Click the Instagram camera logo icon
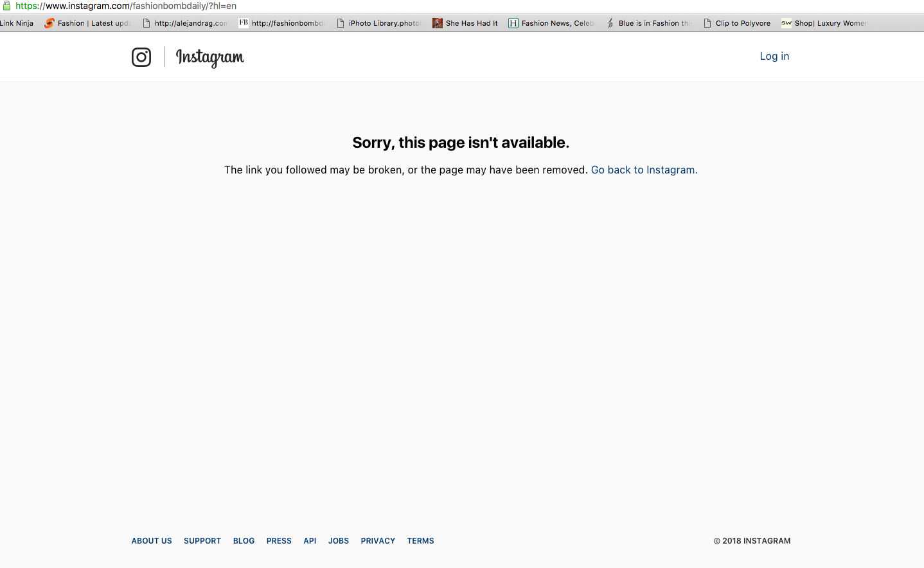The width and height of the screenshot is (924, 568). tap(141, 57)
